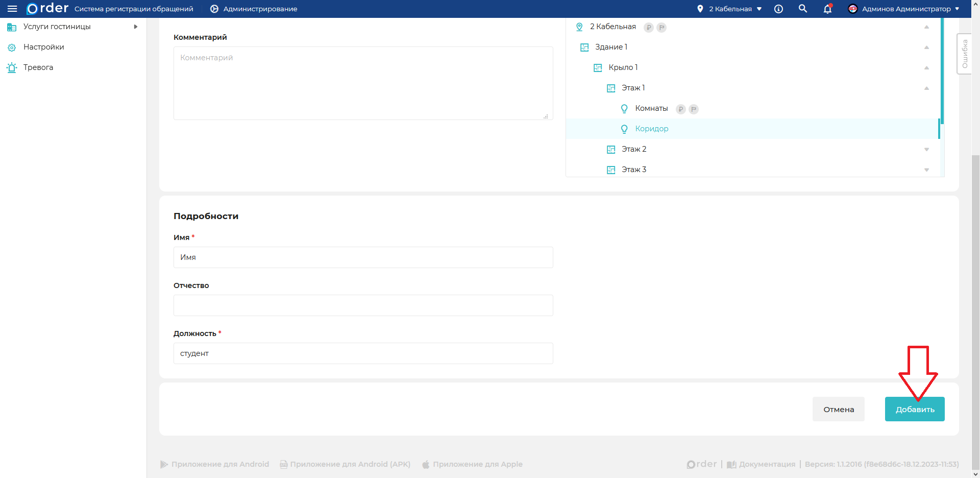Open notifications bell
The height and width of the screenshot is (478, 980).
pyautogui.click(x=827, y=9)
